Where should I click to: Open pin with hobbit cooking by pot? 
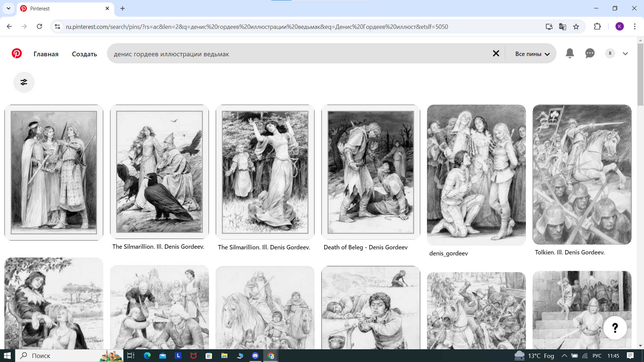point(371,307)
